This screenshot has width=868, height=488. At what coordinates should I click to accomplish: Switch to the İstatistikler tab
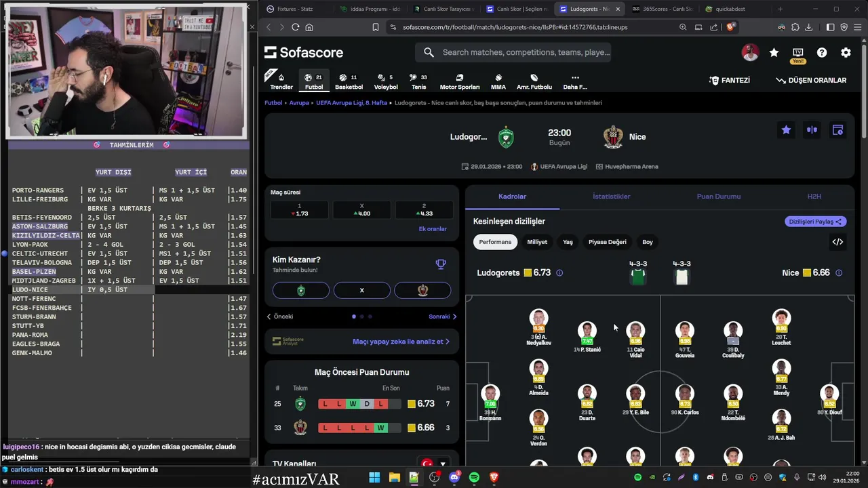point(611,197)
